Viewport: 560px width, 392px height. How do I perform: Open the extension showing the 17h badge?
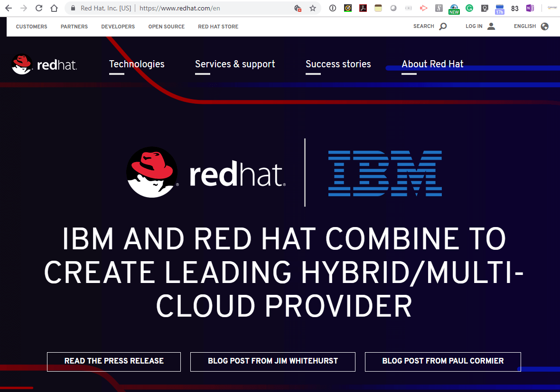click(x=499, y=8)
